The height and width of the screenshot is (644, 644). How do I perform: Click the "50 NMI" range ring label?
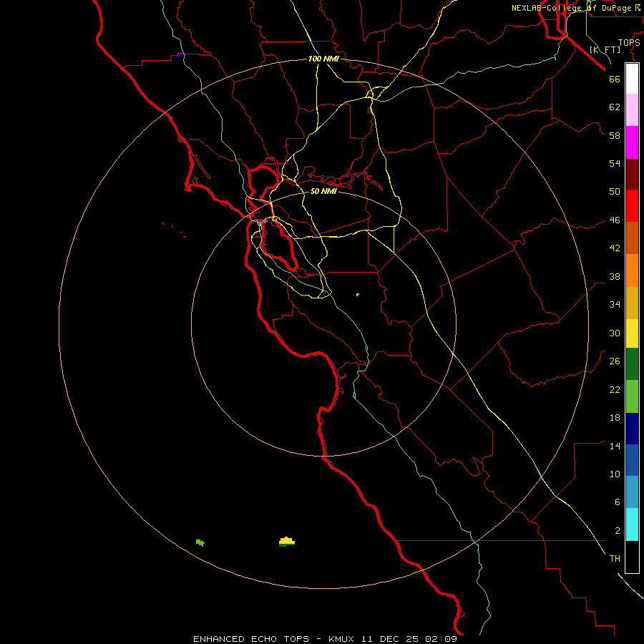coord(323,191)
